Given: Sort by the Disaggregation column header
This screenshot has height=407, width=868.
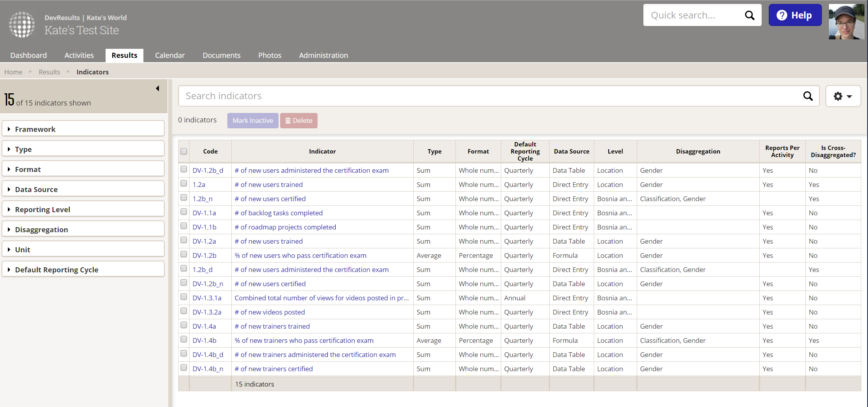Looking at the screenshot, I should tap(698, 152).
